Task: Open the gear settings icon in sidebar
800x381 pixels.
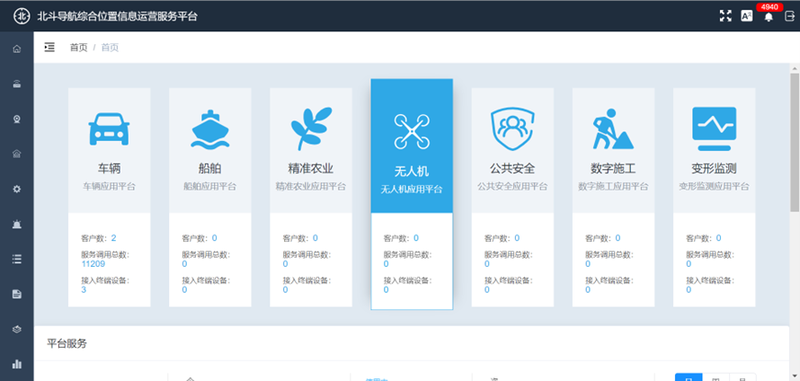Action: pyautogui.click(x=17, y=189)
